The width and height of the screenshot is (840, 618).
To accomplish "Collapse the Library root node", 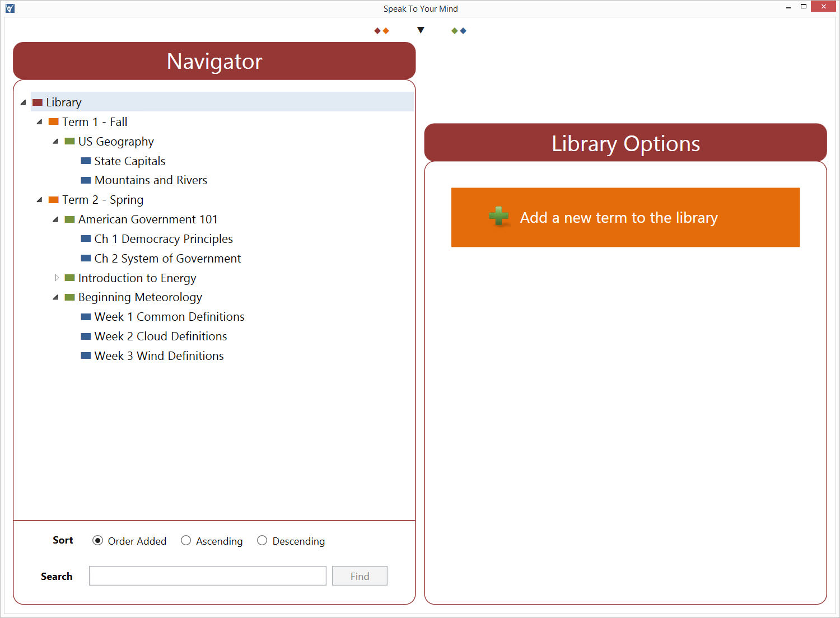I will [24, 102].
